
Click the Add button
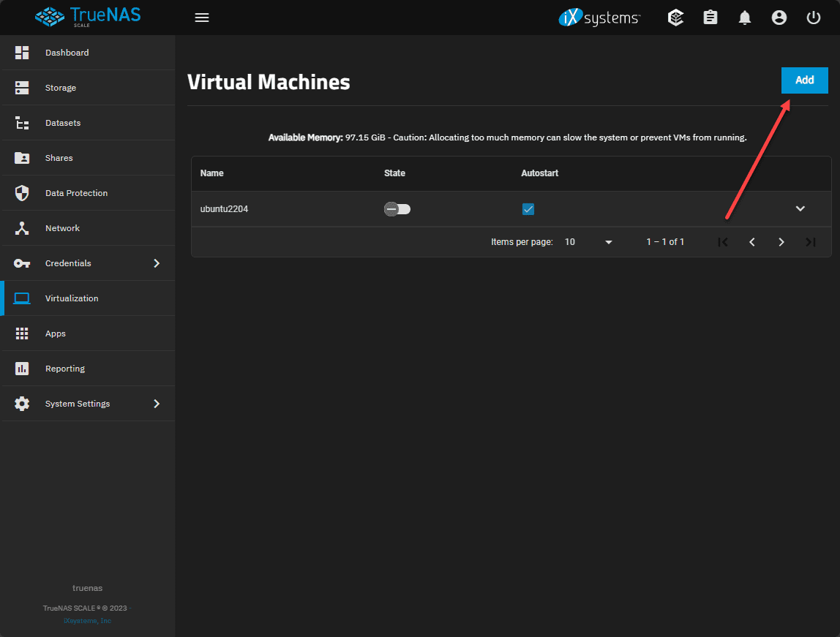[804, 80]
